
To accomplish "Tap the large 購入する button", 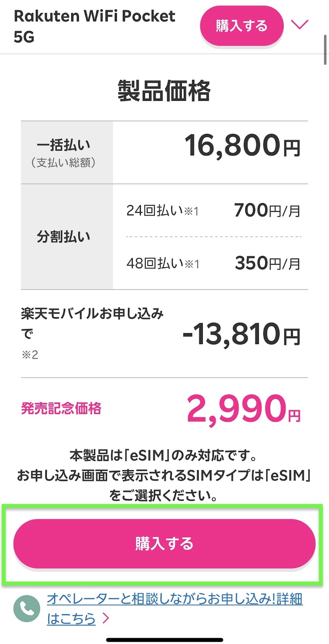I will 164,544.
